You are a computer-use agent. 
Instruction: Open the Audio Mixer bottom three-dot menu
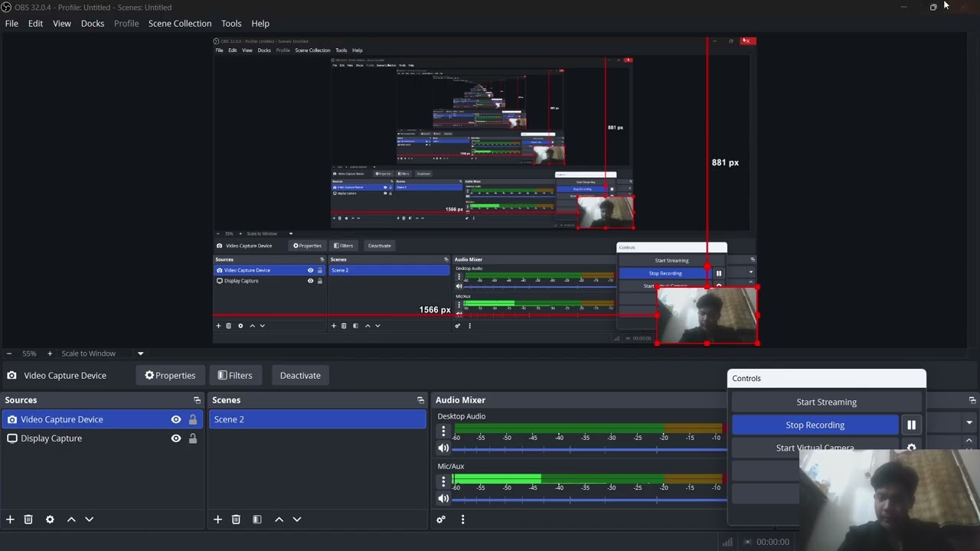pos(462,520)
